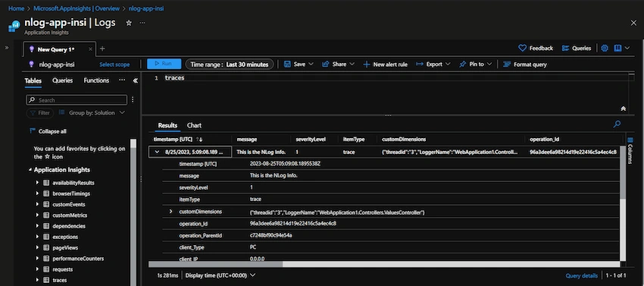
Task: Search results using the magnifier icon
Action: [617, 124]
